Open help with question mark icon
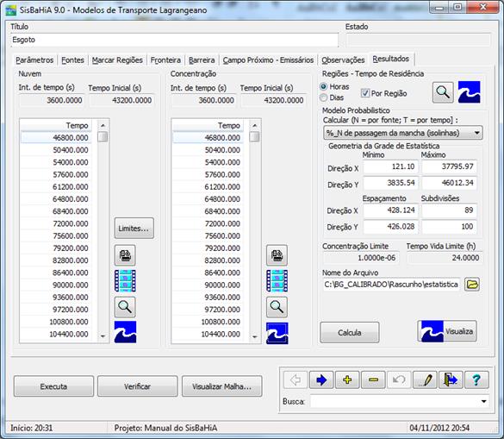The width and height of the screenshot is (504, 439). pyautogui.click(x=476, y=380)
